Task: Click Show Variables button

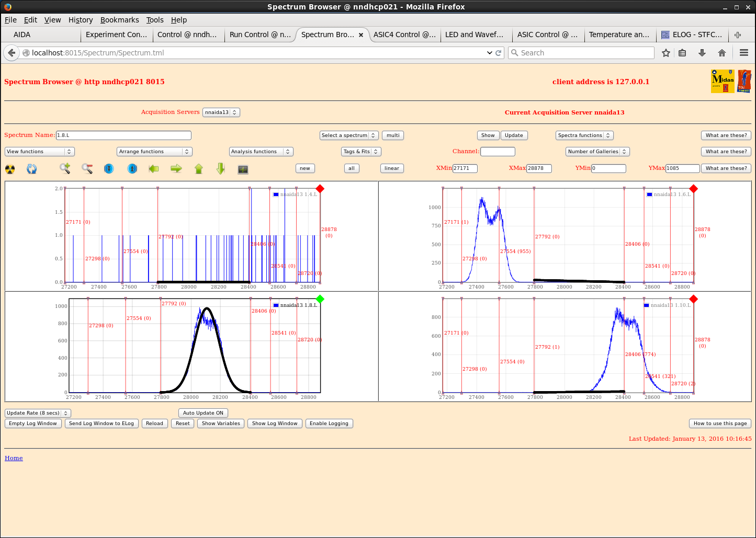Action: pos(221,423)
